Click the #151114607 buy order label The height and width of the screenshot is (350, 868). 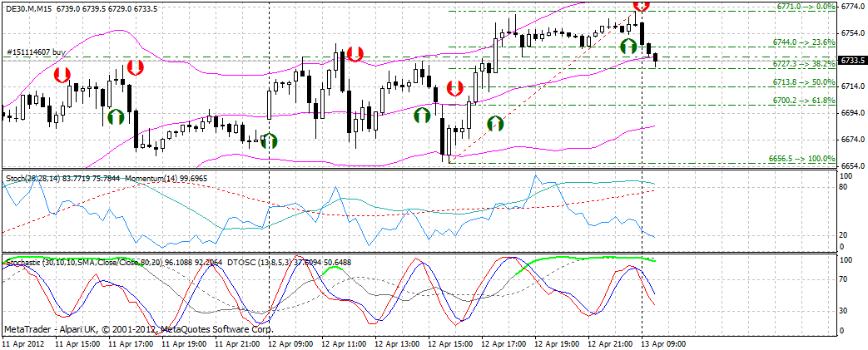pos(36,52)
